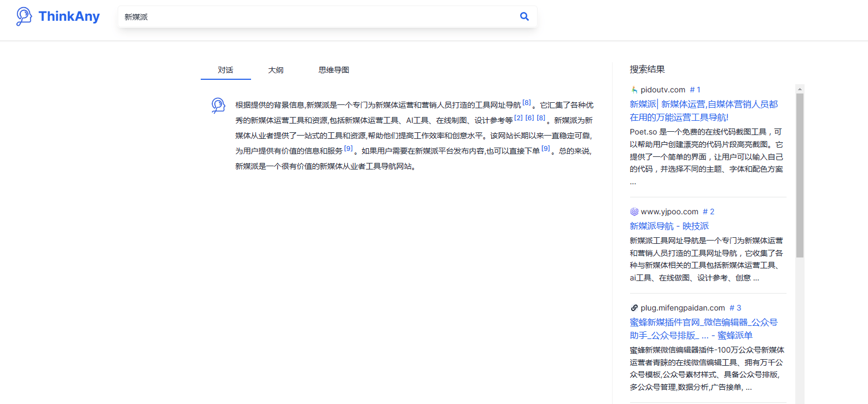Click the [2] citation reference
The width and height of the screenshot is (868, 404).
pyautogui.click(x=518, y=118)
